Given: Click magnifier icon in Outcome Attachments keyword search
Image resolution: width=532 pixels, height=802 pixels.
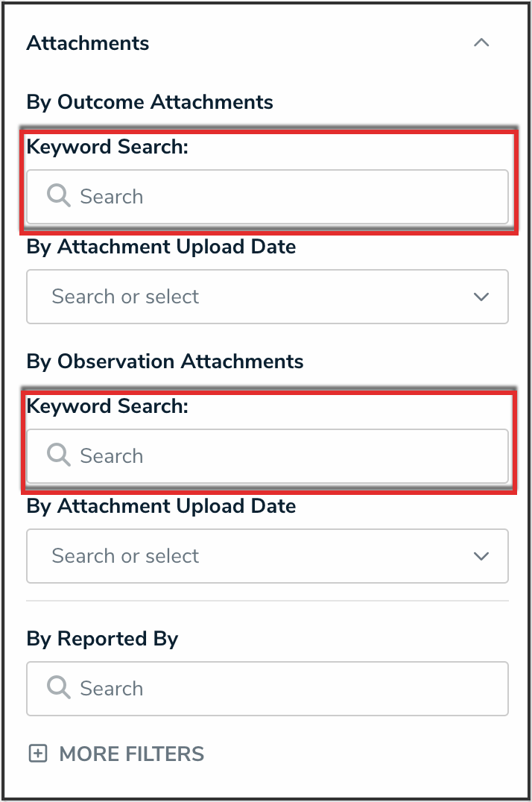Looking at the screenshot, I should [x=58, y=196].
